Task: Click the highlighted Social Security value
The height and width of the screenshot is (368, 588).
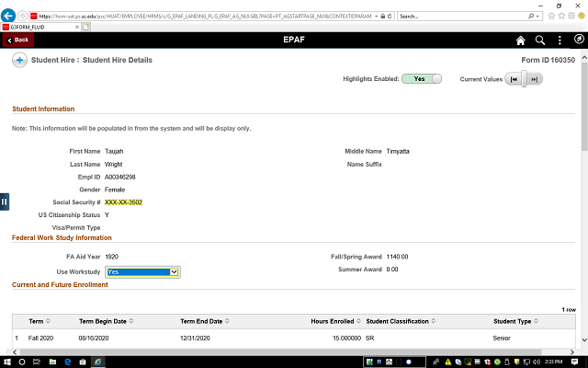Action: pyautogui.click(x=123, y=202)
